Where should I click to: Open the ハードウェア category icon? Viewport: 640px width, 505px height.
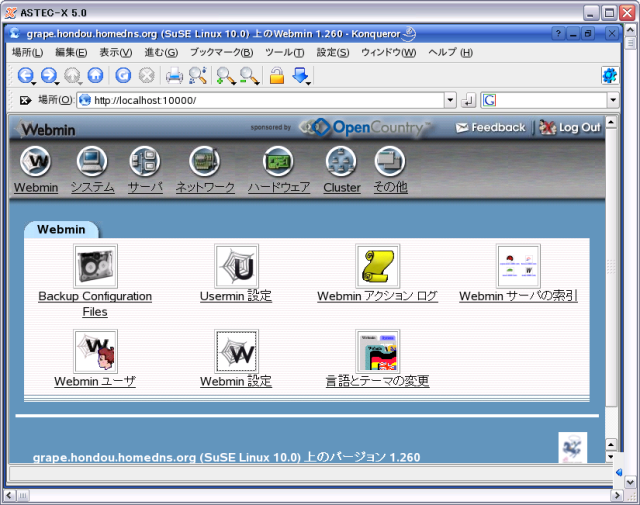(x=278, y=161)
